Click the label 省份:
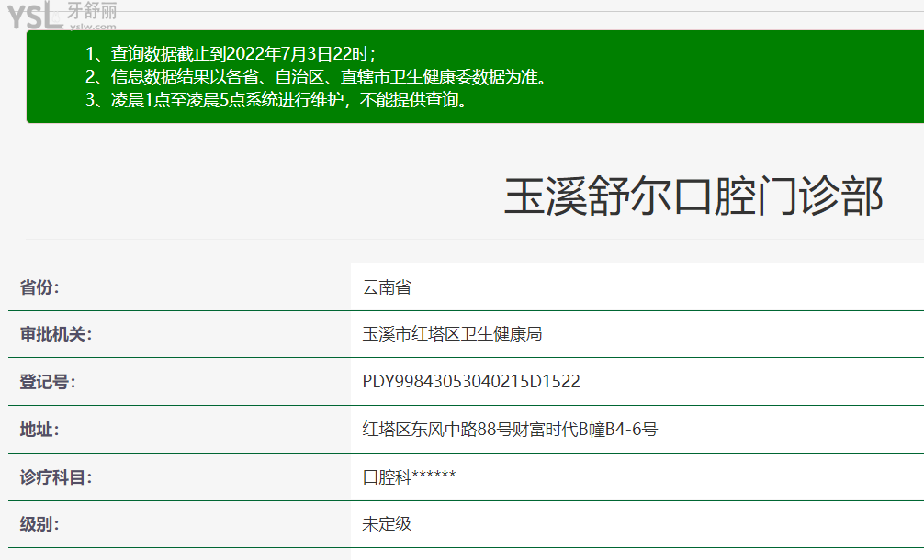The image size is (924, 560). click(39, 287)
